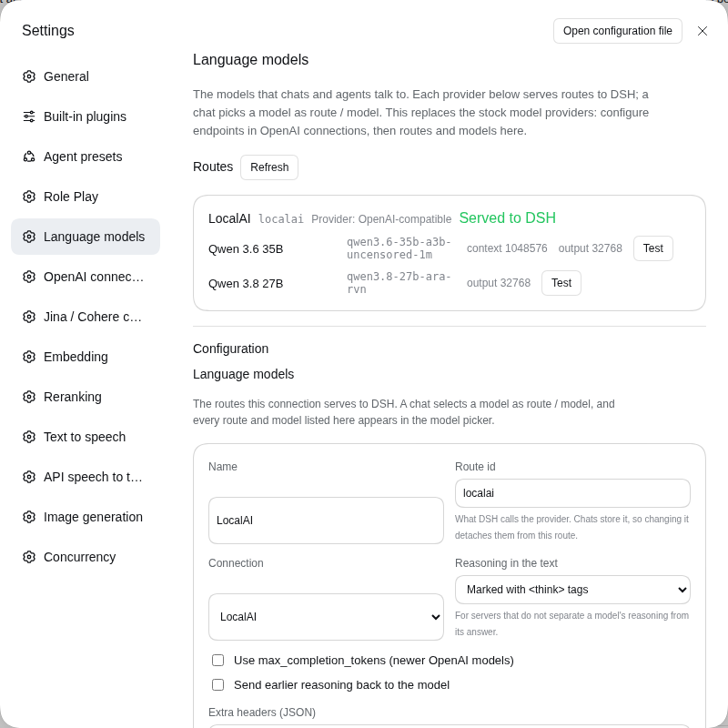Click the Agent presets icon

click(x=29, y=157)
